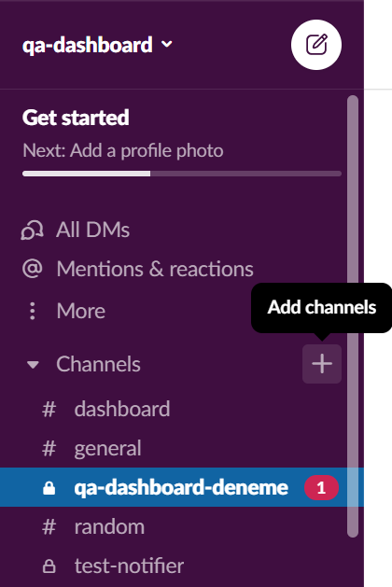The height and width of the screenshot is (587, 392).
Task: Click the Get started progress bar
Action: coord(182,174)
